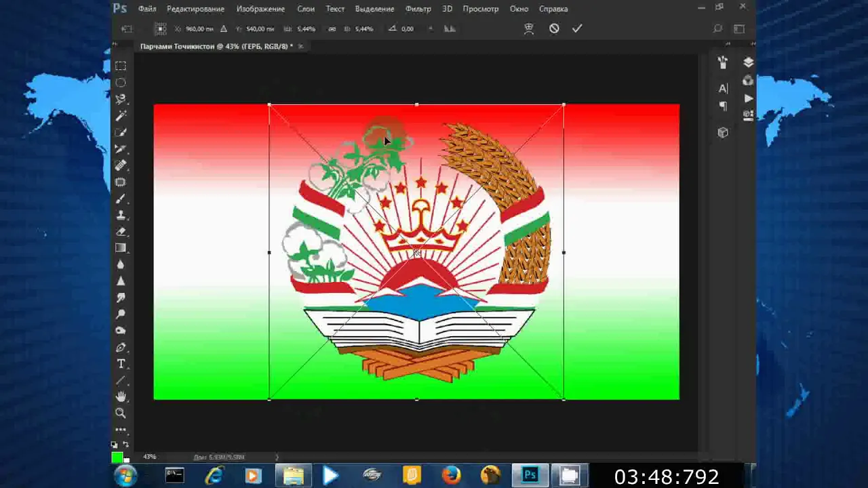
Task: Select the Sharpen triangle tool
Action: [x=121, y=281]
